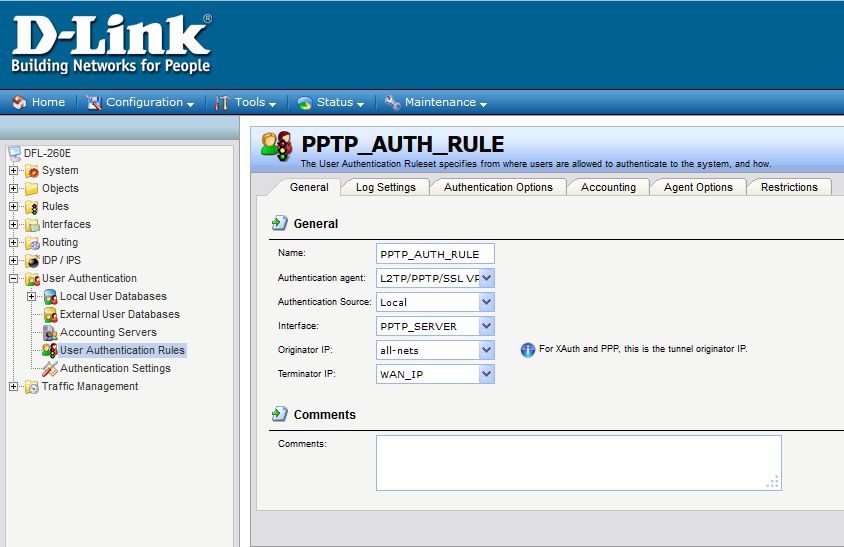
Task: Expand the Interfaces tree node
Action: [13, 225]
